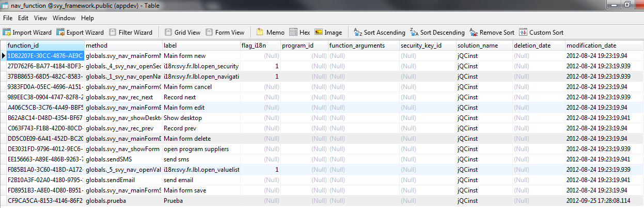Select the 'Record prev' label cell
The height and width of the screenshot is (208, 644).
[x=201, y=128]
